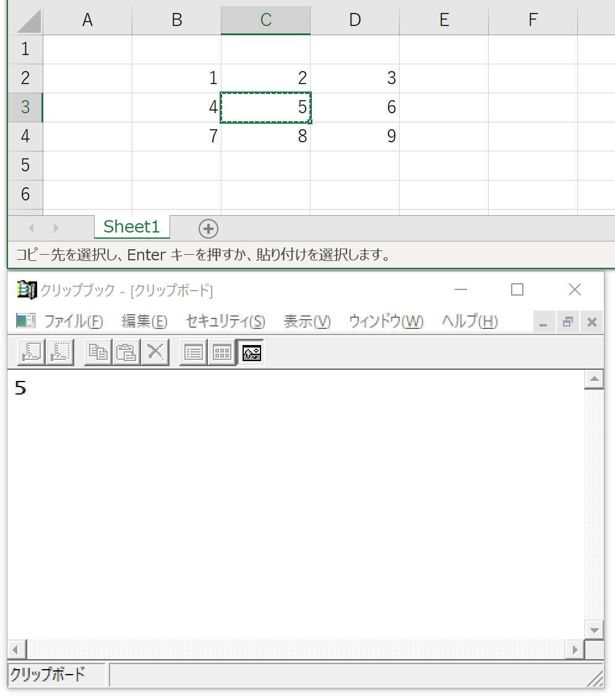615x700 pixels.
Task: Click the Excel status bar copy message
Action: [x=204, y=255]
